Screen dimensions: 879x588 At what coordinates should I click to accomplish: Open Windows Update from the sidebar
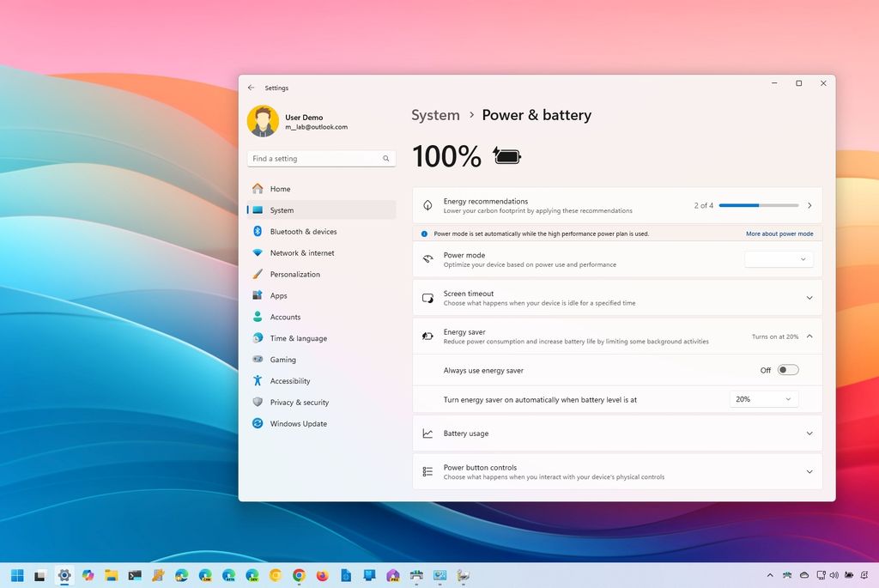(x=299, y=423)
